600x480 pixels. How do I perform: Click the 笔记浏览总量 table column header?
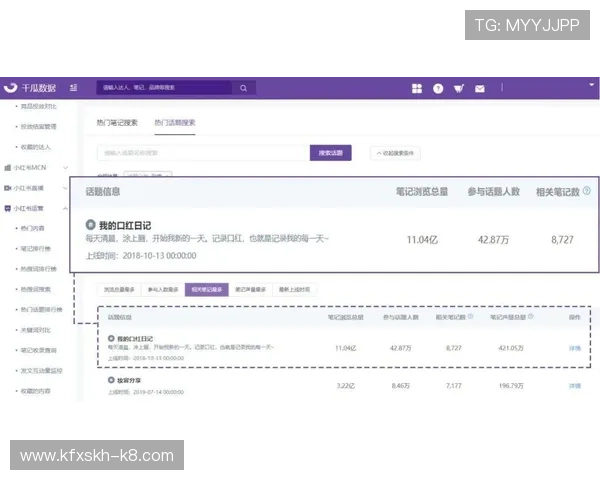[x=346, y=317]
